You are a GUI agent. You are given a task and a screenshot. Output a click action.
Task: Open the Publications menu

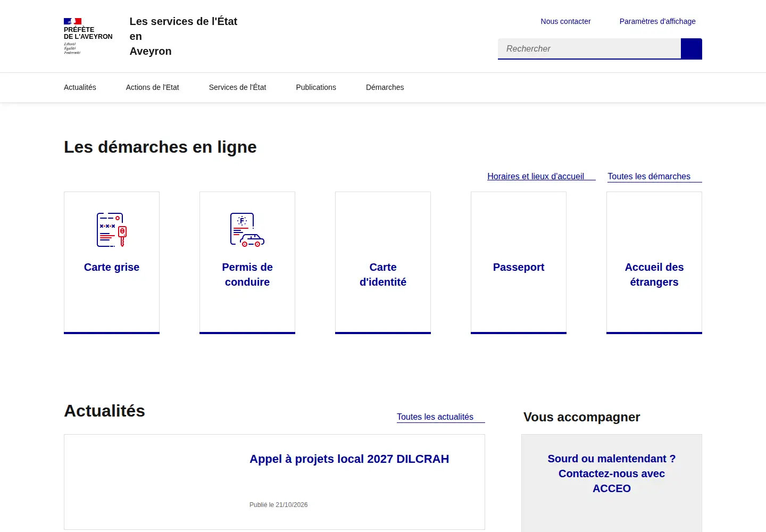(x=316, y=87)
